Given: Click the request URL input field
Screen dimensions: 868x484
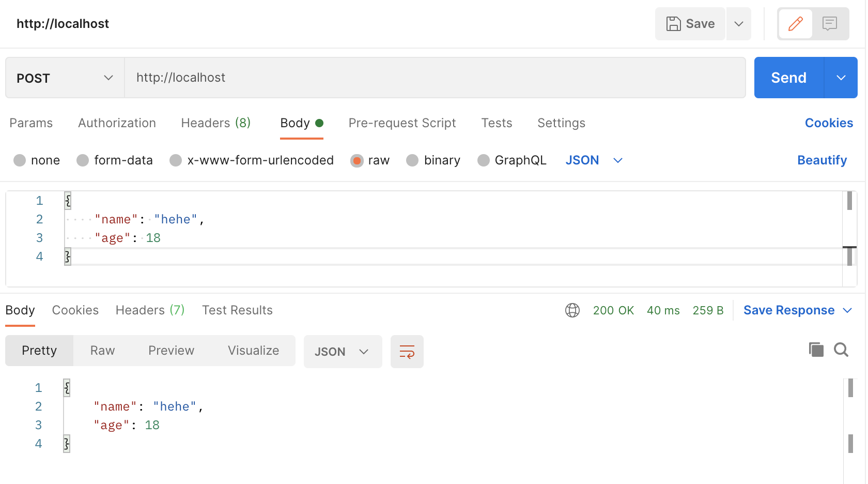Looking at the screenshot, I should [435, 78].
